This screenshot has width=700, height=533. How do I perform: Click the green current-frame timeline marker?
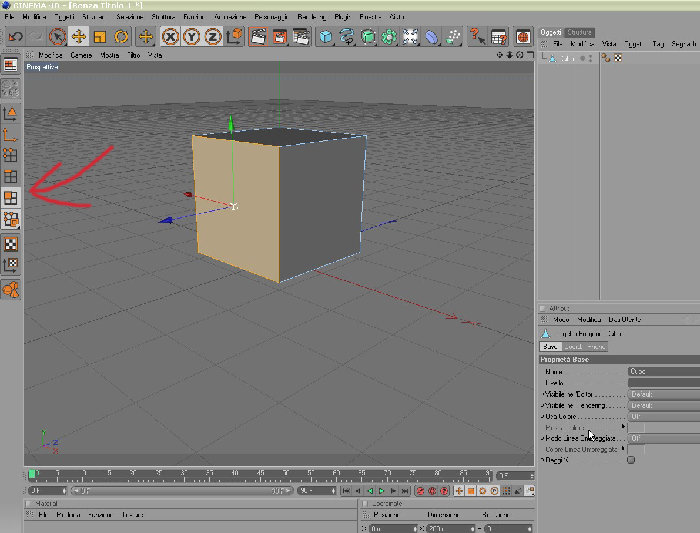[32, 474]
